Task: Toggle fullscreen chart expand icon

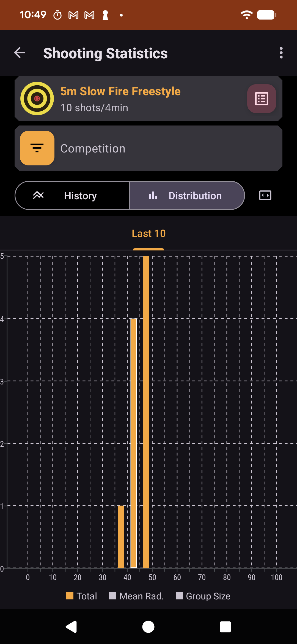Action: tap(265, 195)
